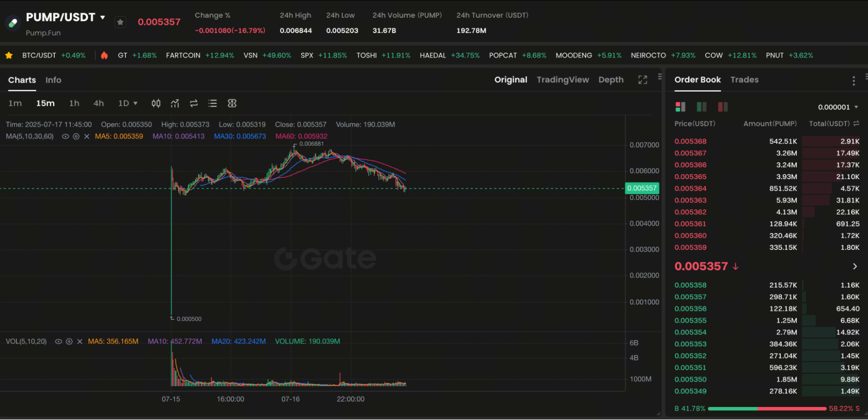Screen dimensions: 868x420
Task: Click the list lines chart toolbar icon
Action: (x=212, y=103)
